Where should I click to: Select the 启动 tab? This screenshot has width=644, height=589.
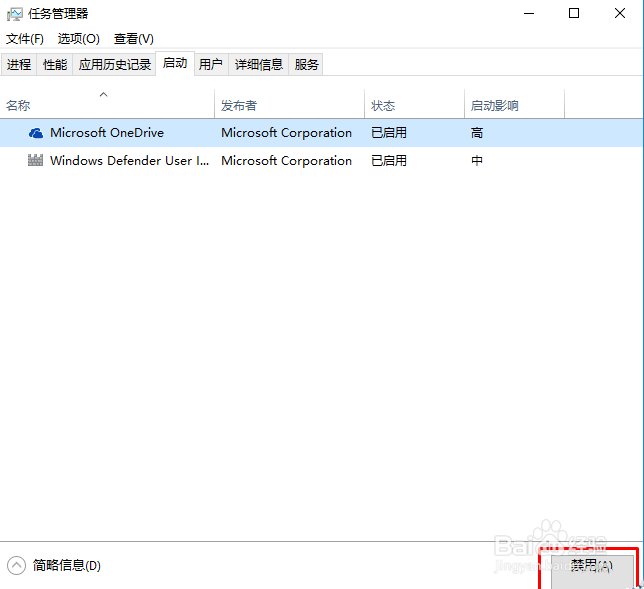click(175, 63)
